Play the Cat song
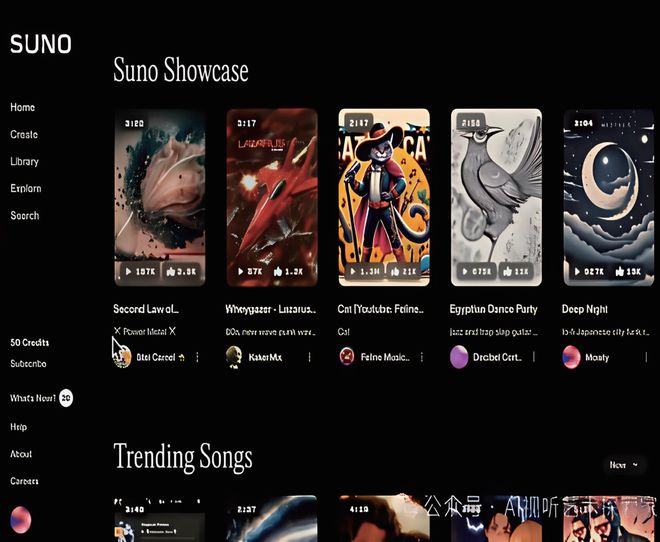This screenshot has width=660, height=542. [x=365, y=272]
